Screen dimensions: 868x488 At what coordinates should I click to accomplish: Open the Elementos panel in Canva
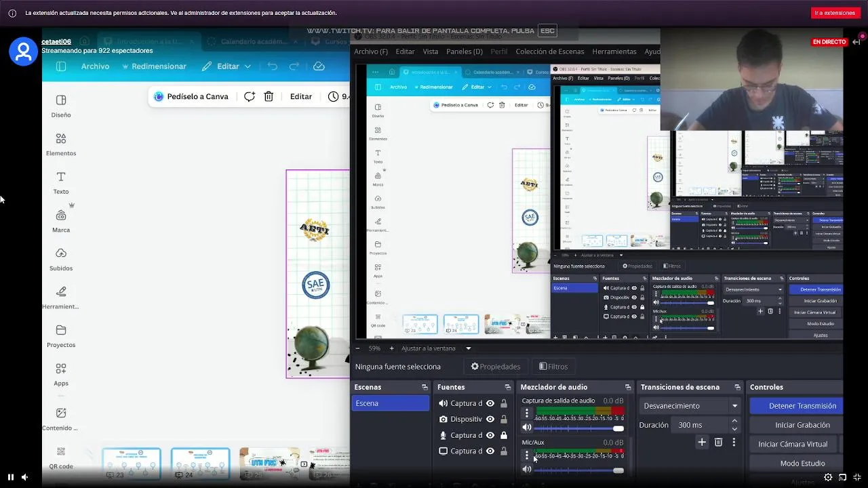pyautogui.click(x=61, y=144)
